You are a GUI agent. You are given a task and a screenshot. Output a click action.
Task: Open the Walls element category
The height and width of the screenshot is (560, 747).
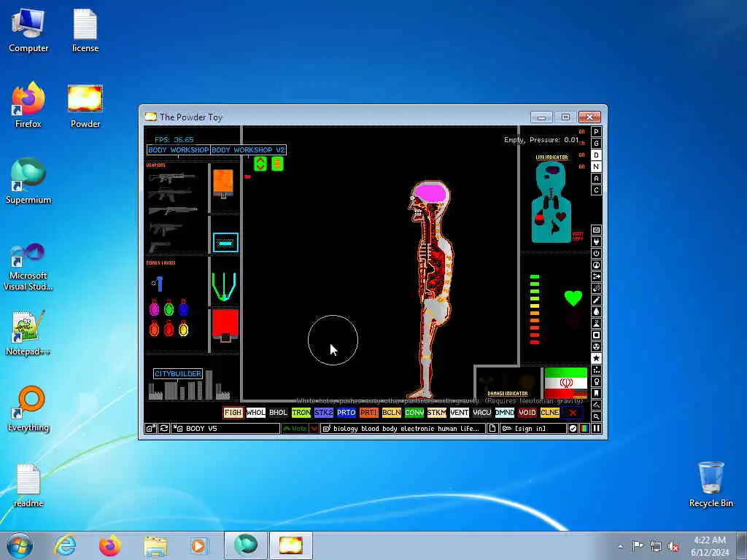point(596,230)
